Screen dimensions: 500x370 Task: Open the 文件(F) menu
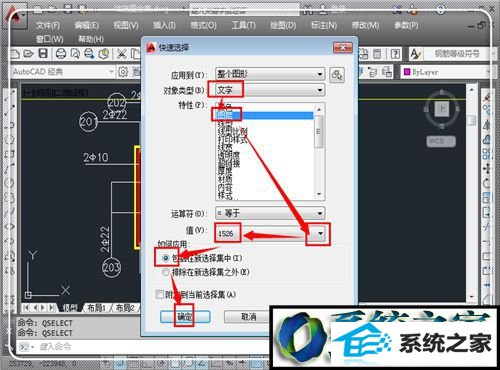[x=48, y=25]
